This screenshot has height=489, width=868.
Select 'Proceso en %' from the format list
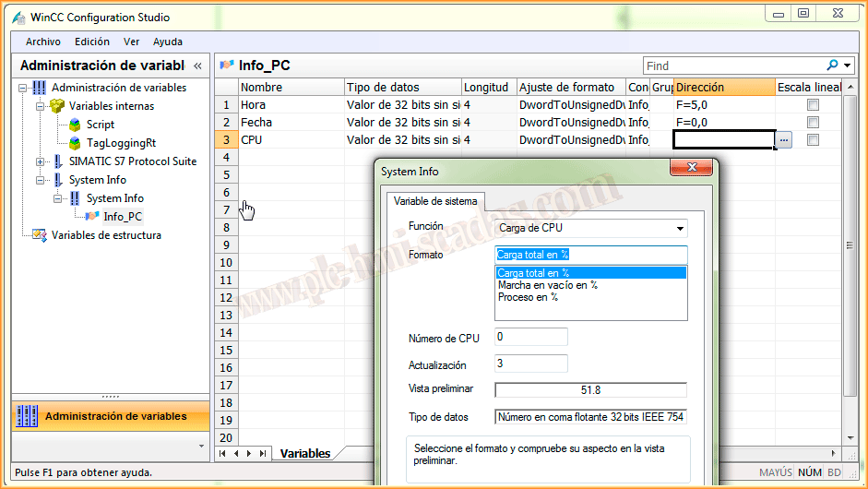pyautogui.click(x=528, y=297)
